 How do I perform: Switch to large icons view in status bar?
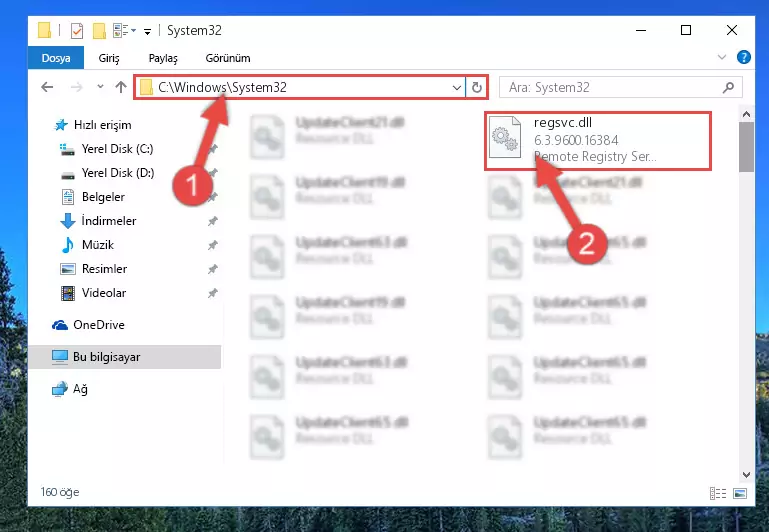pos(740,493)
